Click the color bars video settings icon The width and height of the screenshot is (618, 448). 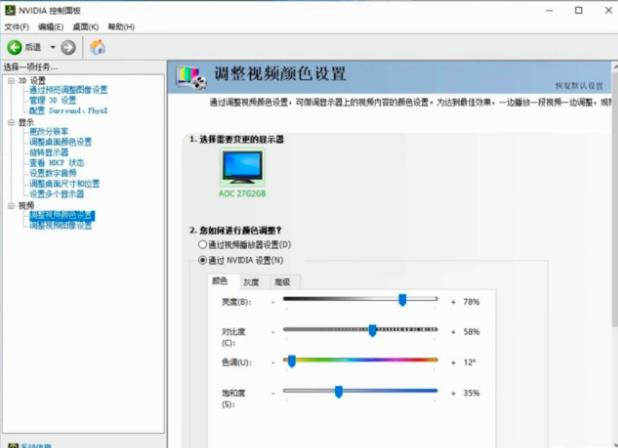click(x=192, y=77)
